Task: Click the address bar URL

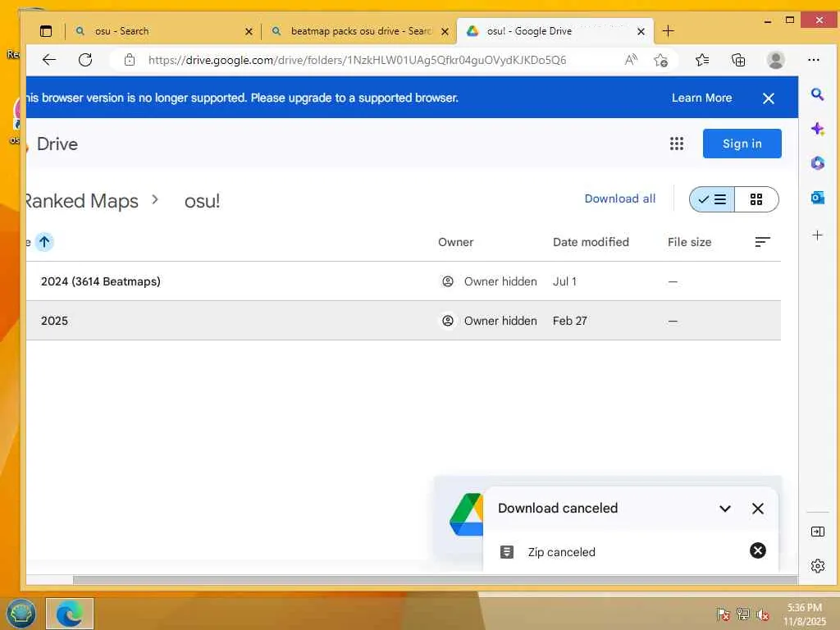Action: pos(357,60)
